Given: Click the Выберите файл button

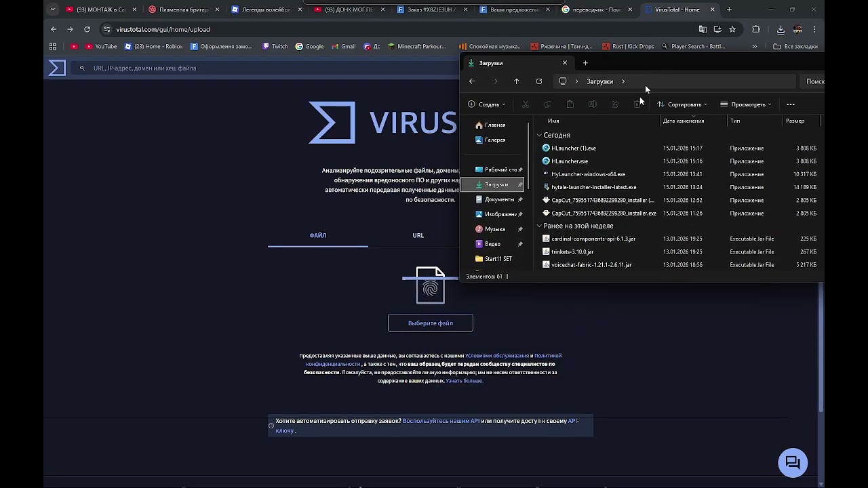Looking at the screenshot, I should 431,323.
